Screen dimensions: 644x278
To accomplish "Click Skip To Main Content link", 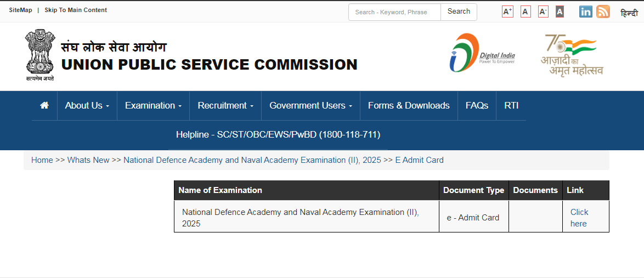I will click(x=76, y=10).
